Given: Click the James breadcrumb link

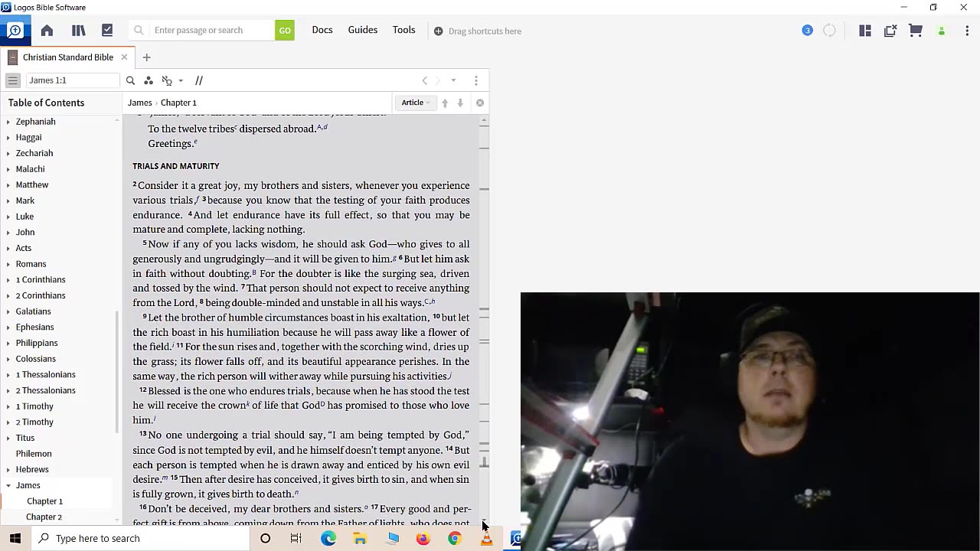Looking at the screenshot, I should coord(139,103).
